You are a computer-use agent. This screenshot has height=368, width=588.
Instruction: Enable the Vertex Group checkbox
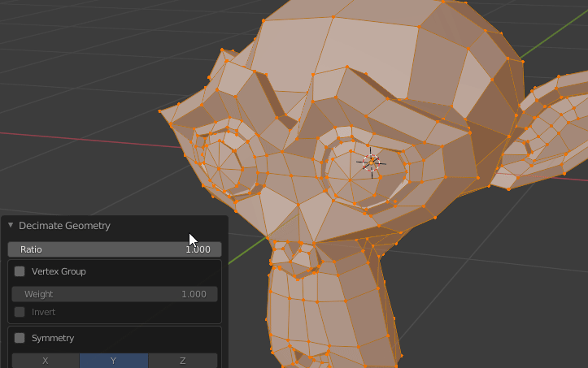[x=20, y=271]
